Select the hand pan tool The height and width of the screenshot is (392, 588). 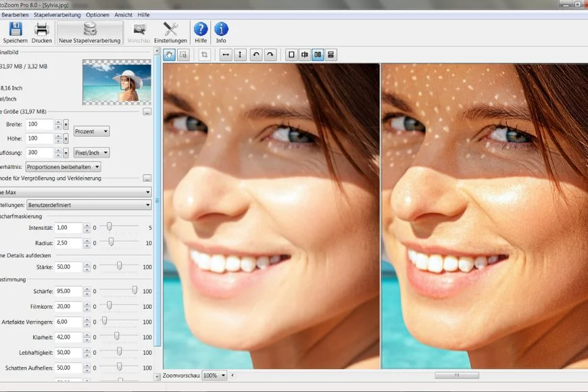coord(169,55)
